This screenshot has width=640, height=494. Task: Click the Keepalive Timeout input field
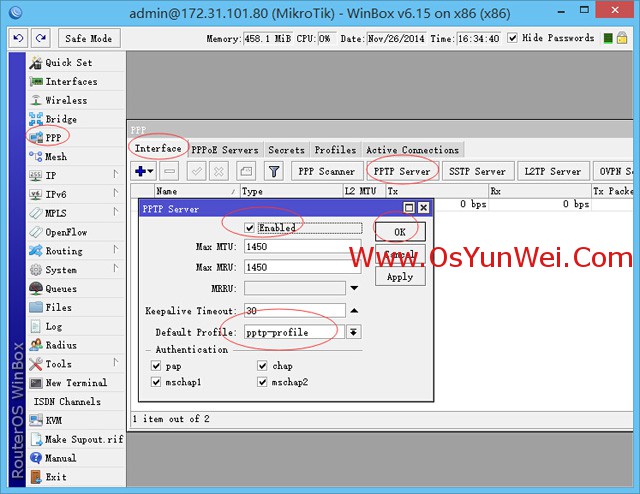point(295,311)
